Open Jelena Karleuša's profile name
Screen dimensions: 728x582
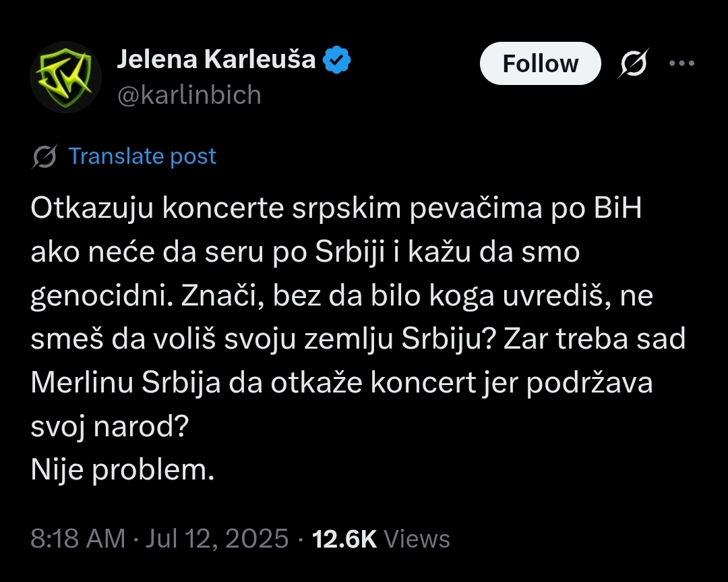[216, 59]
